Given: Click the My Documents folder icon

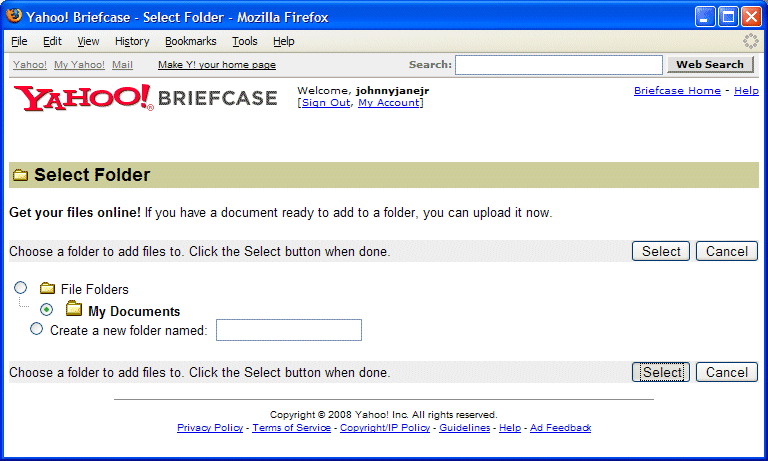Looking at the screenshot, I should [73, 310].
